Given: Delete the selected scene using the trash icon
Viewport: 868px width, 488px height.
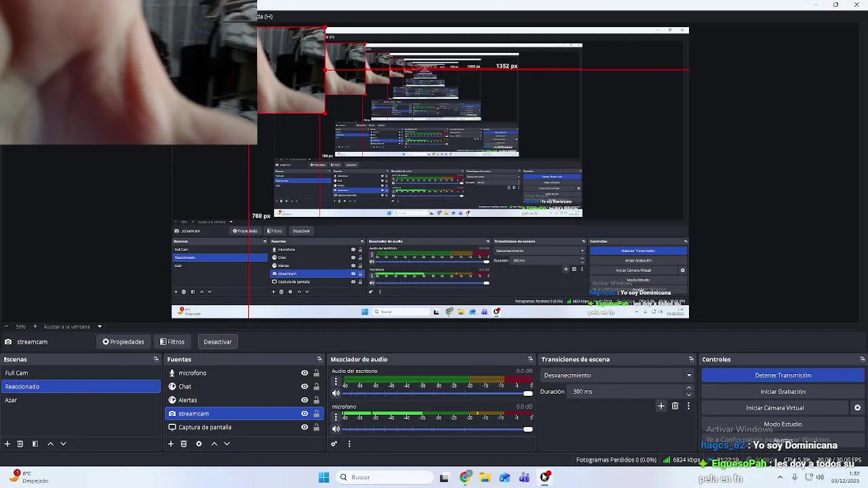Looking at the screenshot, I should (20, 444).
